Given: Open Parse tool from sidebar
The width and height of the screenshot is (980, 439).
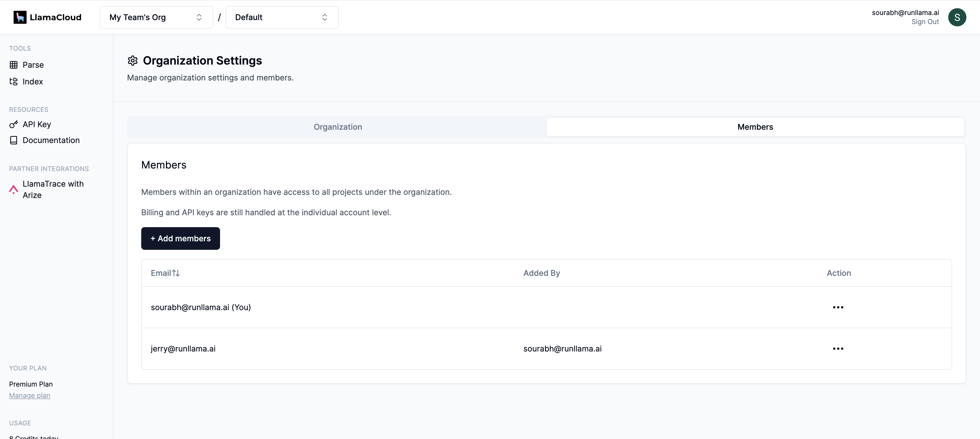Looking at the screenshot, I should tap(33, 65).
